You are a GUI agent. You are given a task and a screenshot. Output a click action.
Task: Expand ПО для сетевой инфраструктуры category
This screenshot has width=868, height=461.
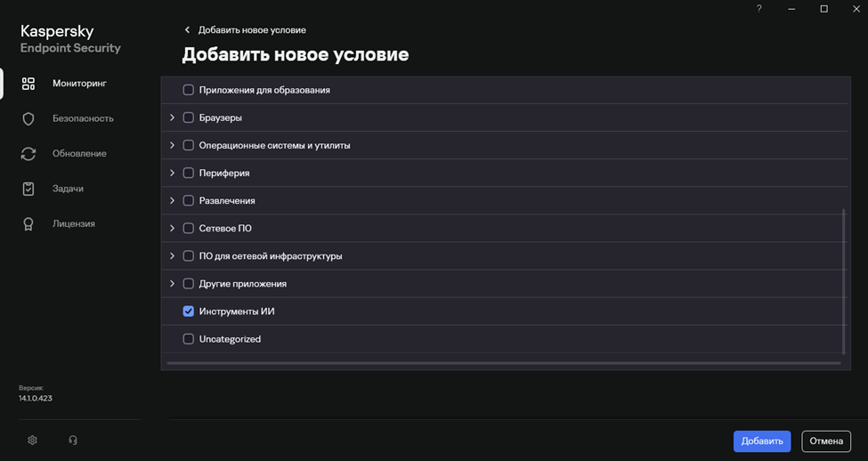click(x=172, y=255)
